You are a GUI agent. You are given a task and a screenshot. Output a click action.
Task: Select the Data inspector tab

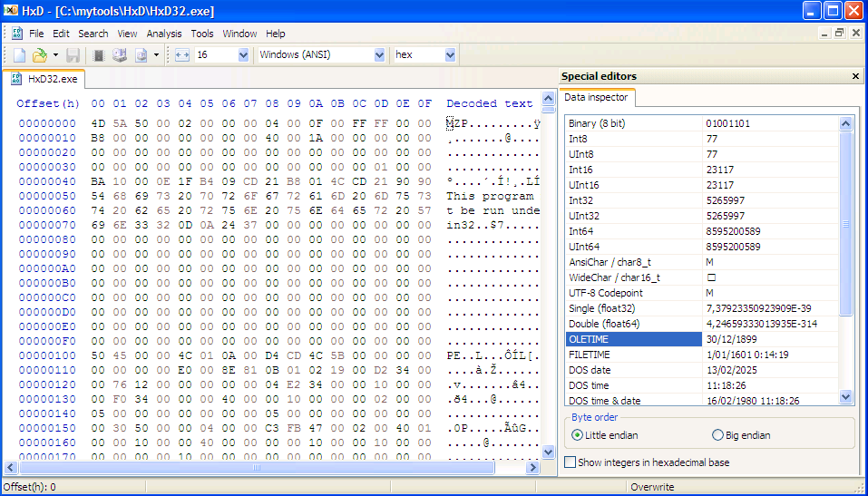pyautogui.click(x=596, y=97)
